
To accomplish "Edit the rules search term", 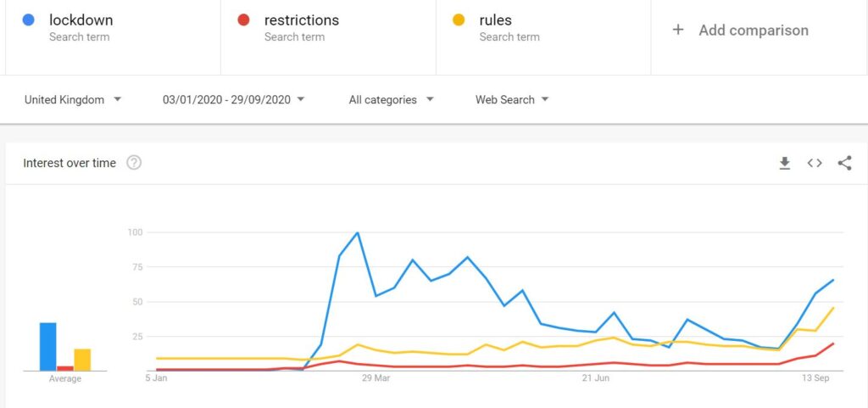I will click(x=495, y=20).
